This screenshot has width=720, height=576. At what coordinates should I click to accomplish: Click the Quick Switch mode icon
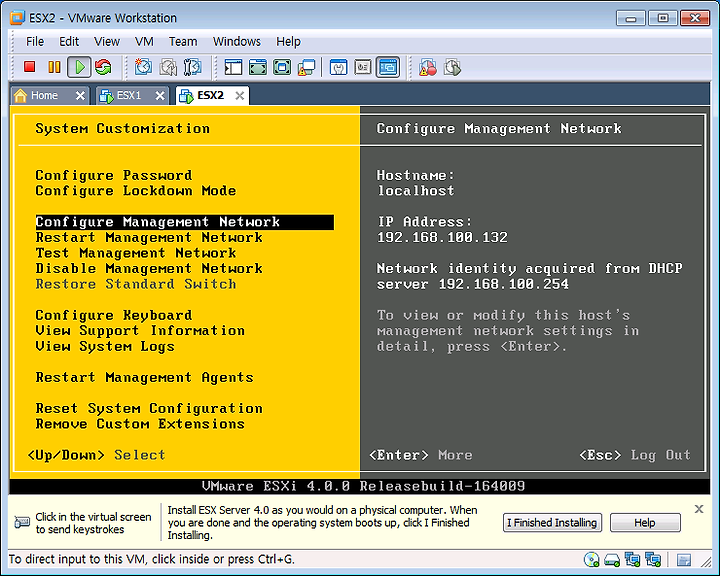258,68
